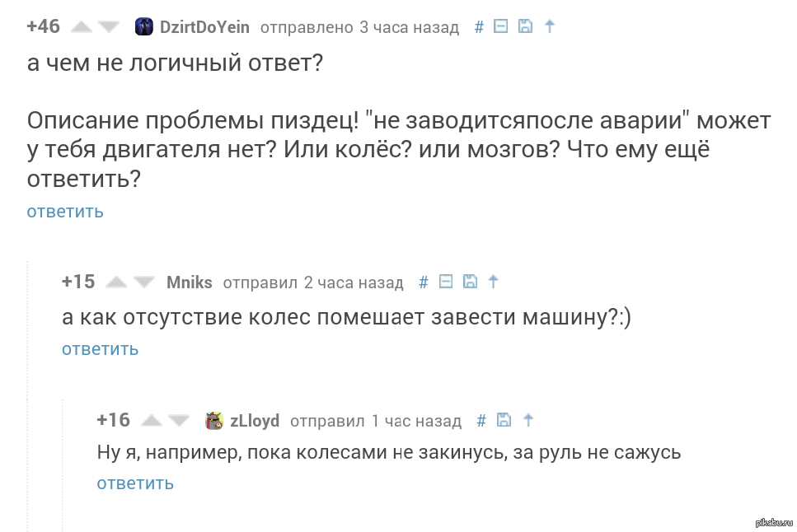This screenshot has height=532, width=797.
Task: Upvote the Mniks comment
Action: 116,282
